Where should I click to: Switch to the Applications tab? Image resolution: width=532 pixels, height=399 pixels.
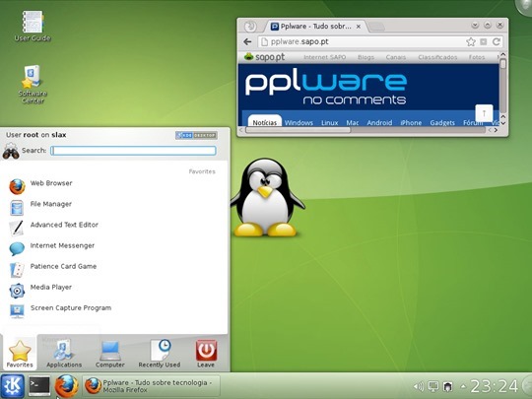click(64, 354)
